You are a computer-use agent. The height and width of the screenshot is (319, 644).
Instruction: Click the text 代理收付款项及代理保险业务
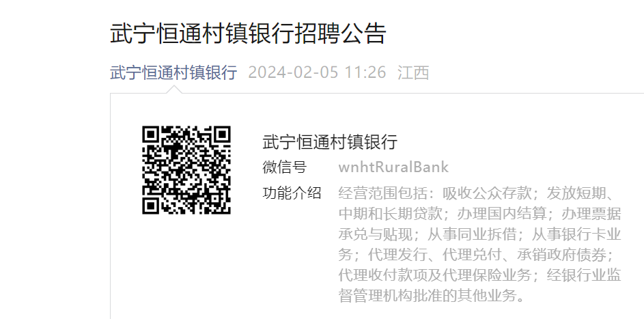pyautogui.click(x=435, y=275)
